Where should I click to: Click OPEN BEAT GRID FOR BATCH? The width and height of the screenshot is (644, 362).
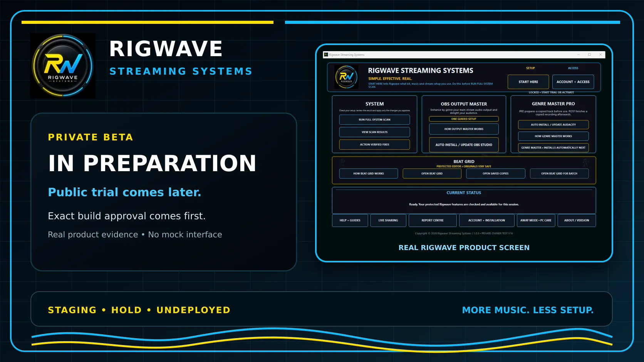[559, 173]
